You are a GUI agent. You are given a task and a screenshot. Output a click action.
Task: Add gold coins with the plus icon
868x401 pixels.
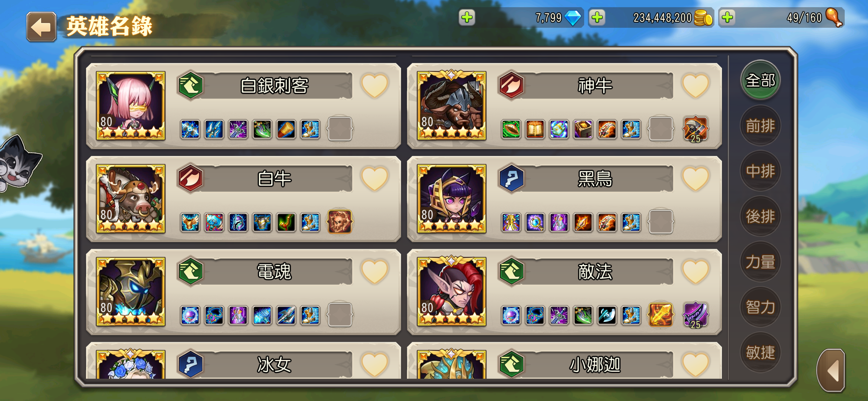[597, 17]
